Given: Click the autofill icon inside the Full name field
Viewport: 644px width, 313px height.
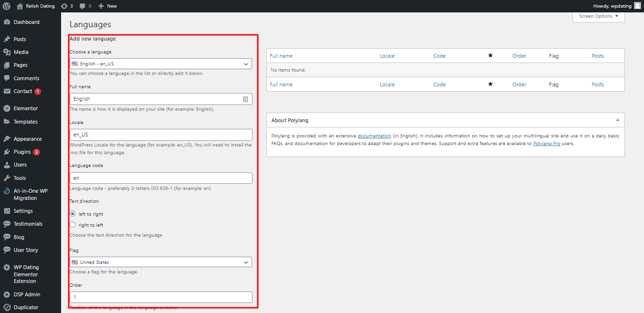Looking at the screenshot, I should point(245,99).
